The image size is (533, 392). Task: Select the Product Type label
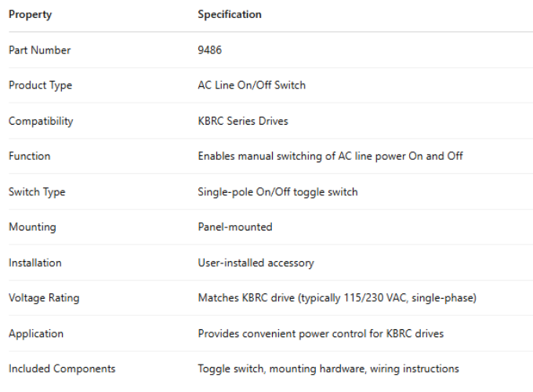[x=40, y=85]
